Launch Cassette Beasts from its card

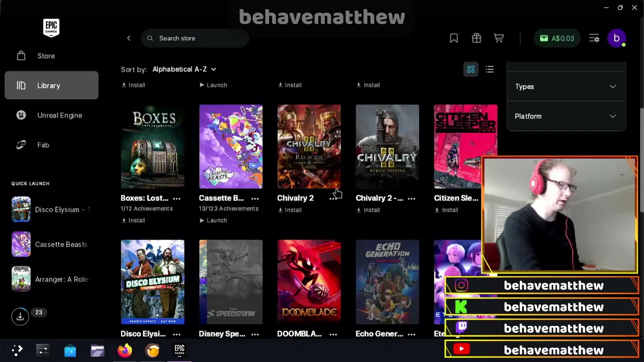coord(213,220)
